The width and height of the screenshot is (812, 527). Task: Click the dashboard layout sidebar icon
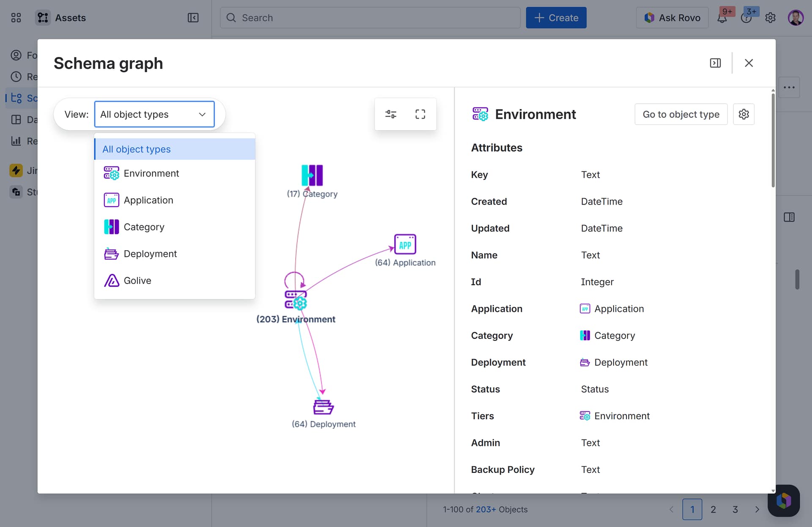click(16, 120)
